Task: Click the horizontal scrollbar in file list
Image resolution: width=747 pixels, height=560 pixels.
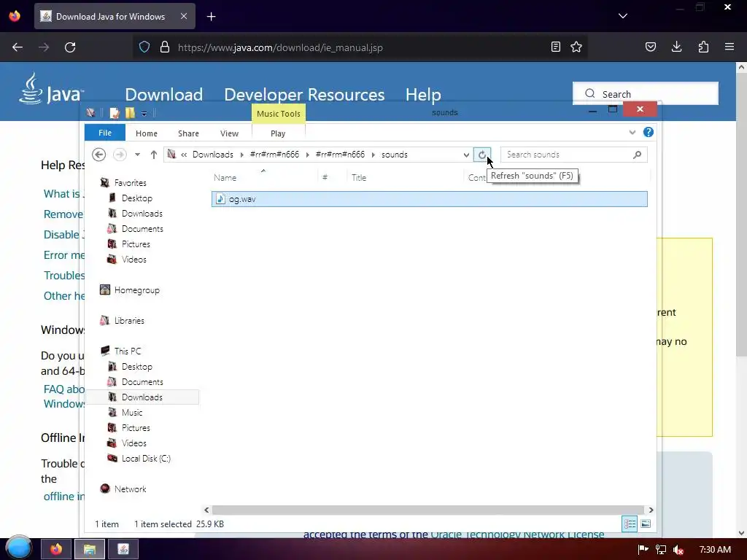Action: coord(427,510)
